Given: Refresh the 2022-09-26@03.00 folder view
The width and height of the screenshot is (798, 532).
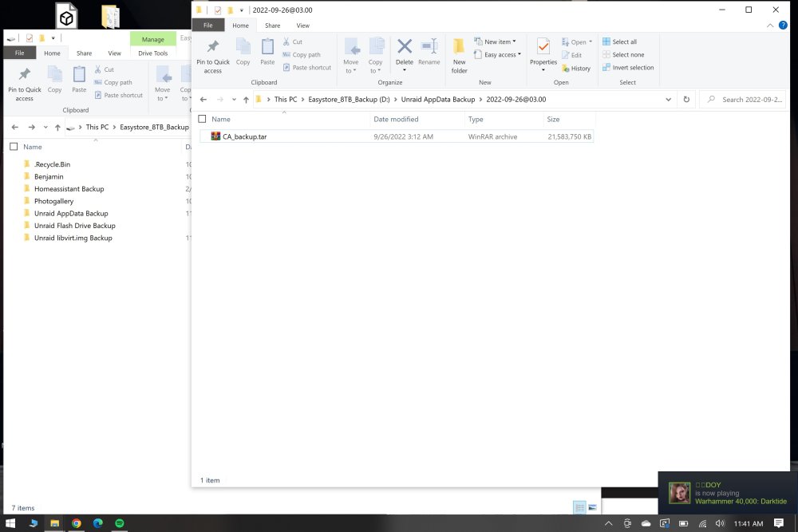Looking at the screenshot, I should [x=686, y=99].
